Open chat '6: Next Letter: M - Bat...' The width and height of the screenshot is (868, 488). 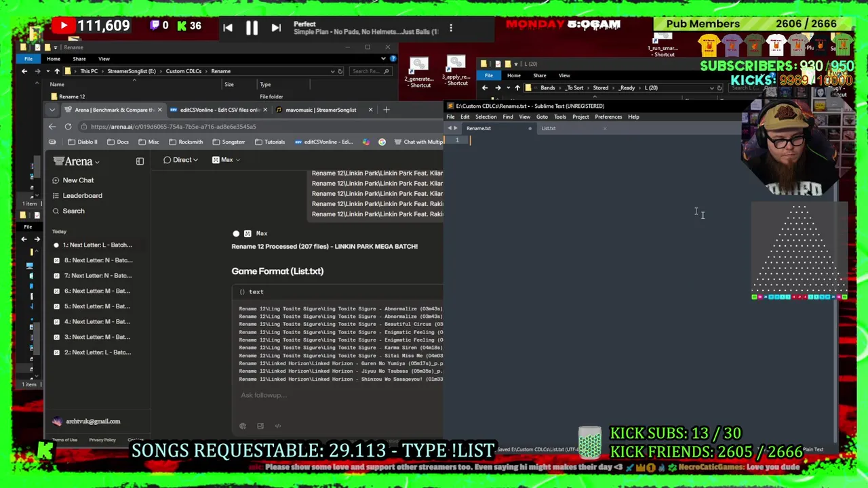[98, 291]
